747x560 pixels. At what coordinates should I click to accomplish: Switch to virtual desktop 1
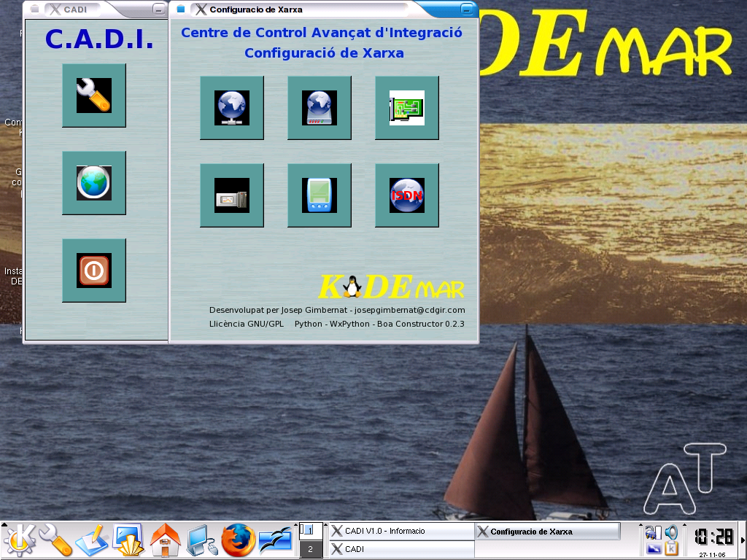tap(310, 530)
